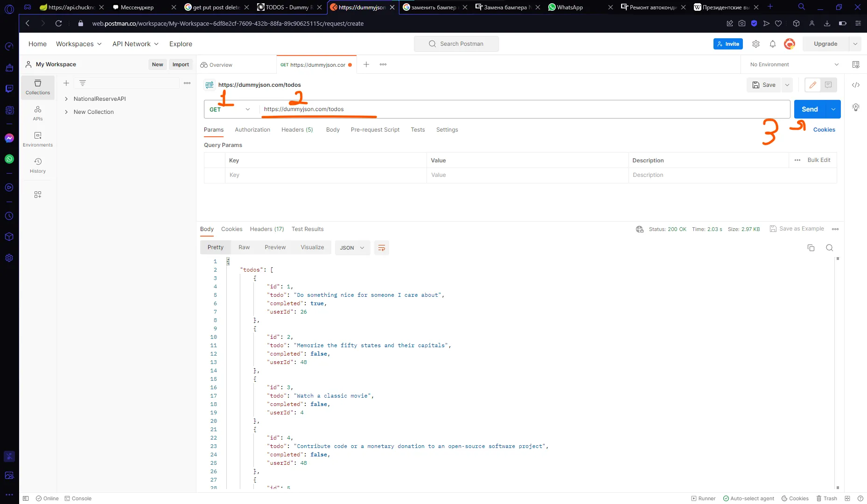This screenshot has height=504, width=867.
Task: Open the Trash from the status bar
Action: point(827,498)
